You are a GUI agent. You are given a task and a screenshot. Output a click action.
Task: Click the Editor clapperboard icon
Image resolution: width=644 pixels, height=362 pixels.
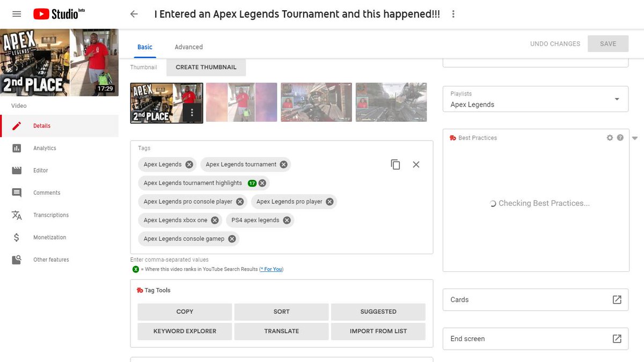(x=17, y=171)
